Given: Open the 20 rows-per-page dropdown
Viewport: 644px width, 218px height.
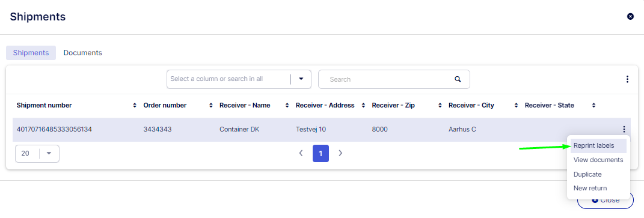Looking at the screenshot, I should coord(37,154).
